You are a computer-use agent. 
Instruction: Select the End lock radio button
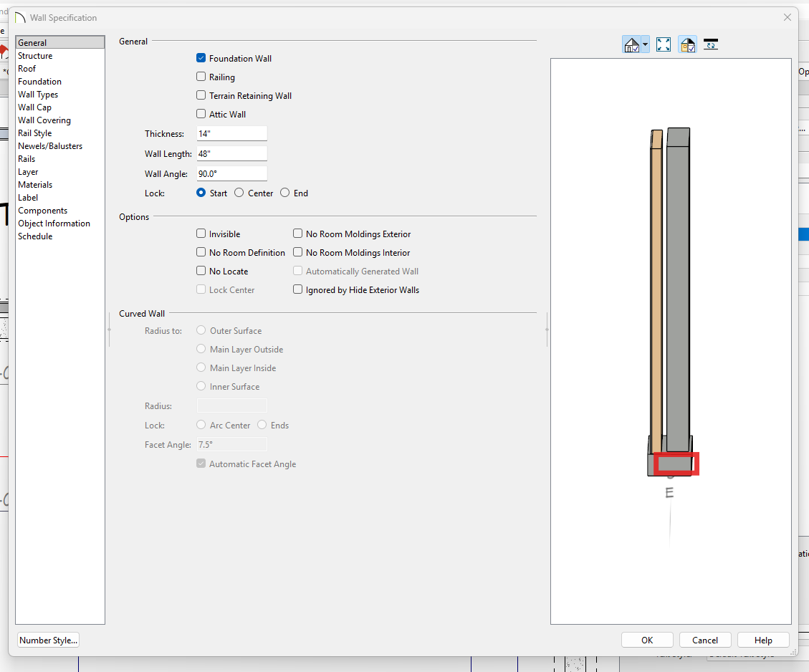285,193
